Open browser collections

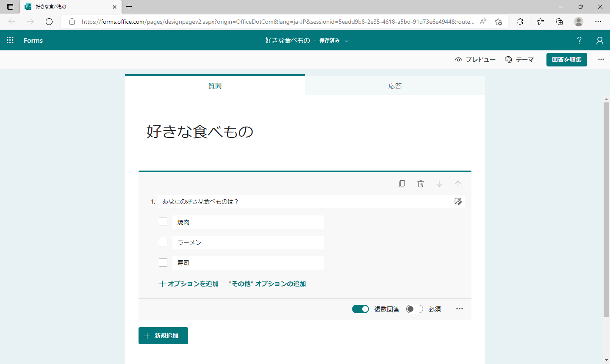point(559,22)
